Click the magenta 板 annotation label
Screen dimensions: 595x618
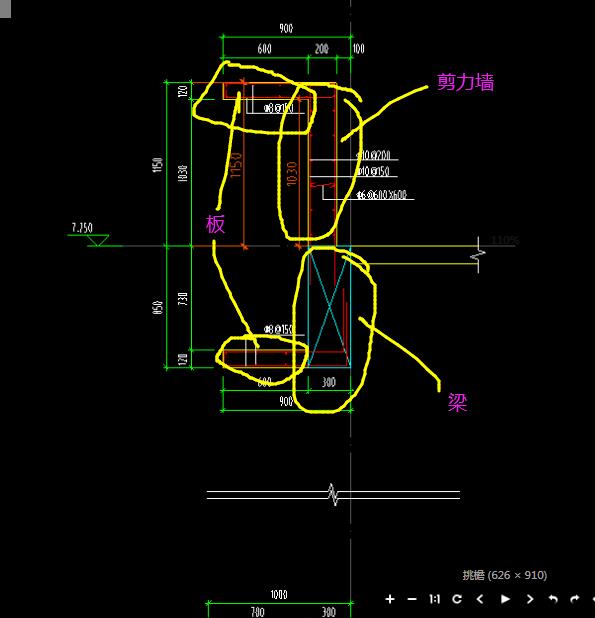click(x=215, y=223)
